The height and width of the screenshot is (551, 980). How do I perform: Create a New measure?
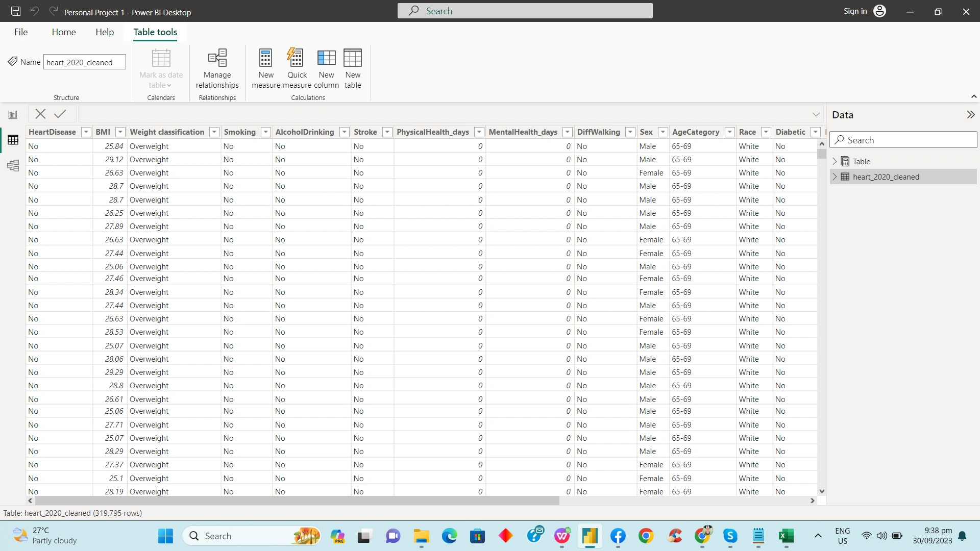coord(265,68)
